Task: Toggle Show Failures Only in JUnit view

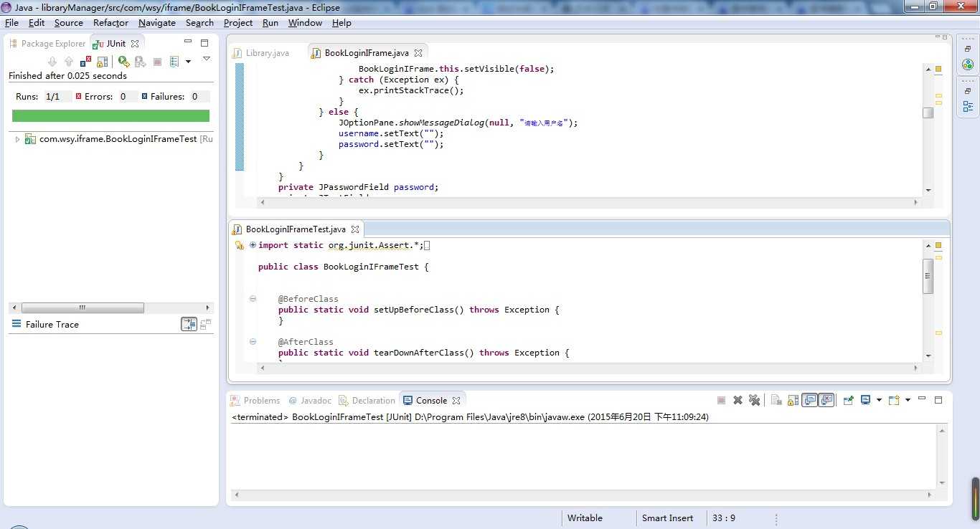Action: click(86, 62)
